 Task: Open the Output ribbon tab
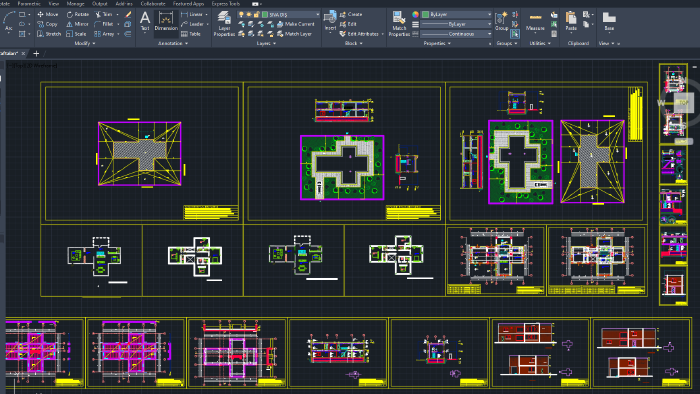coord(100,4)
